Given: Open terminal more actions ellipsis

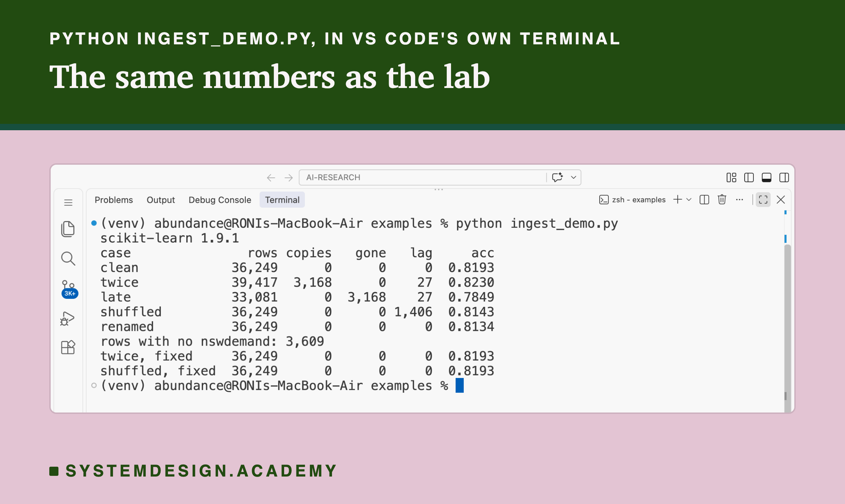Looking at the screenshot, I should pos(739,200).
